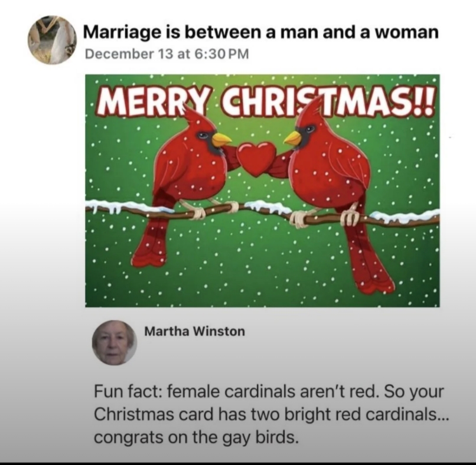Click the right cardinal's yellow beak
The height and width of the screenshot is (465, 476).
pos(293,138)
